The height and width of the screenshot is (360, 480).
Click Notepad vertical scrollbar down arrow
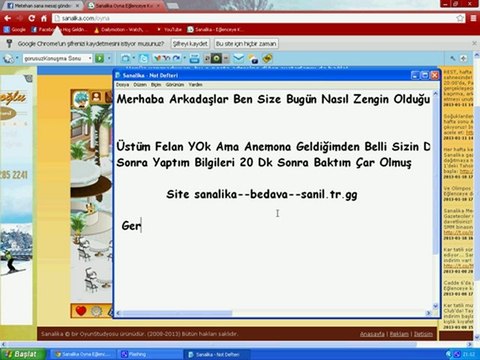(x=435, y=306)
